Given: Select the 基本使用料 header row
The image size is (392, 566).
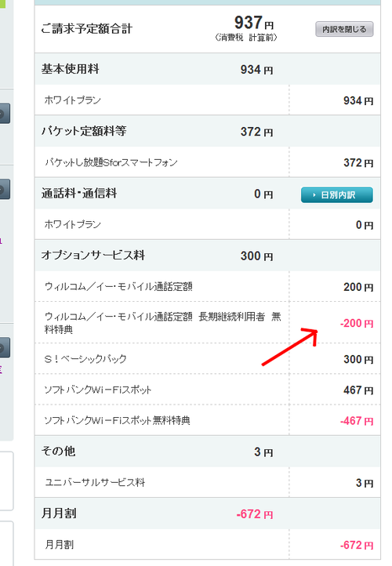Looking at the screenshot, I should [208, 69].
